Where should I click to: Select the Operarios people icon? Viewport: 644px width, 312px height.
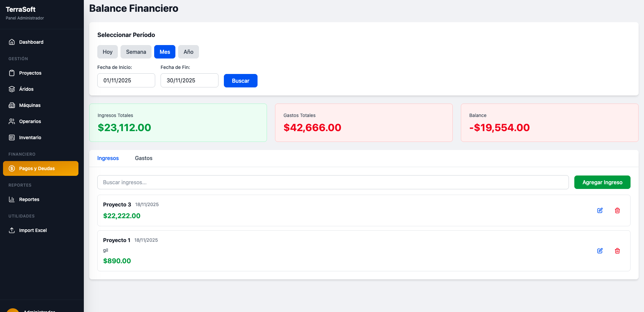12,121
